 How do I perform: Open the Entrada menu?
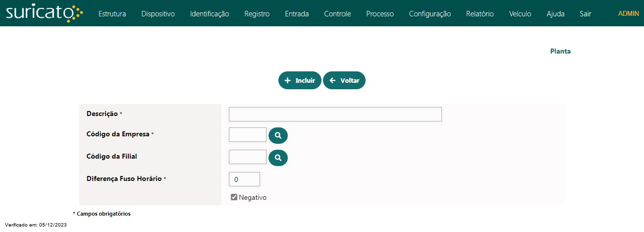[x=297, y=14]
